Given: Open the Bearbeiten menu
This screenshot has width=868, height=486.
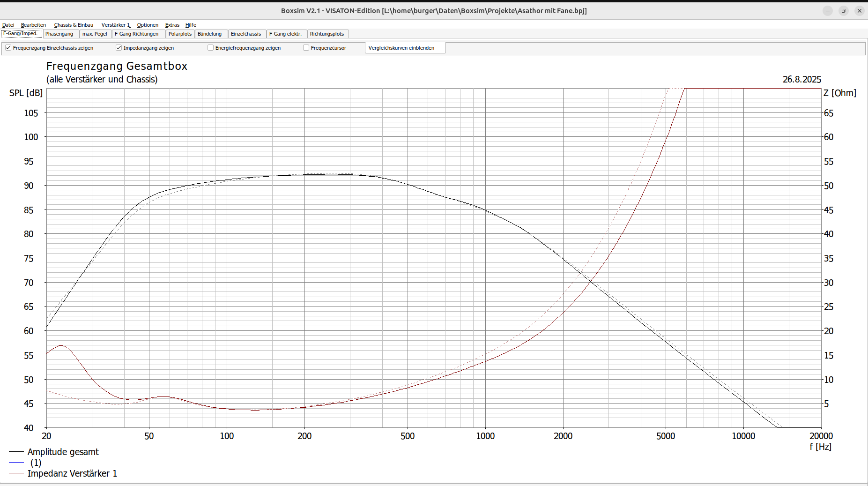Looking at the screenshot, I should [x=33, y=25].
